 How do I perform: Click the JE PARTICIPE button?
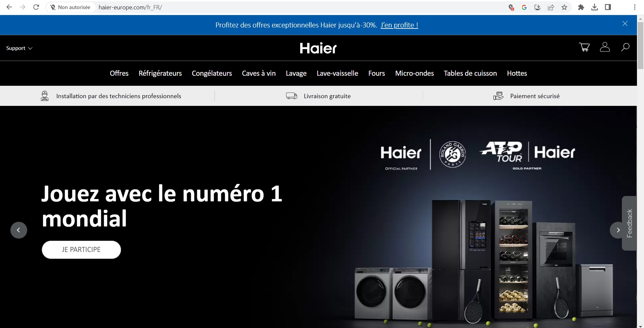coord(81,250)
